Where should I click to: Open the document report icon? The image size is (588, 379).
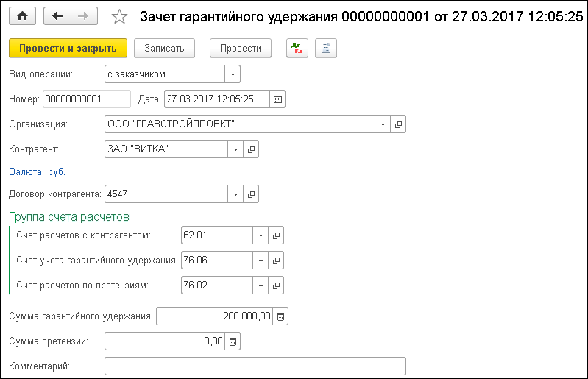326,48
